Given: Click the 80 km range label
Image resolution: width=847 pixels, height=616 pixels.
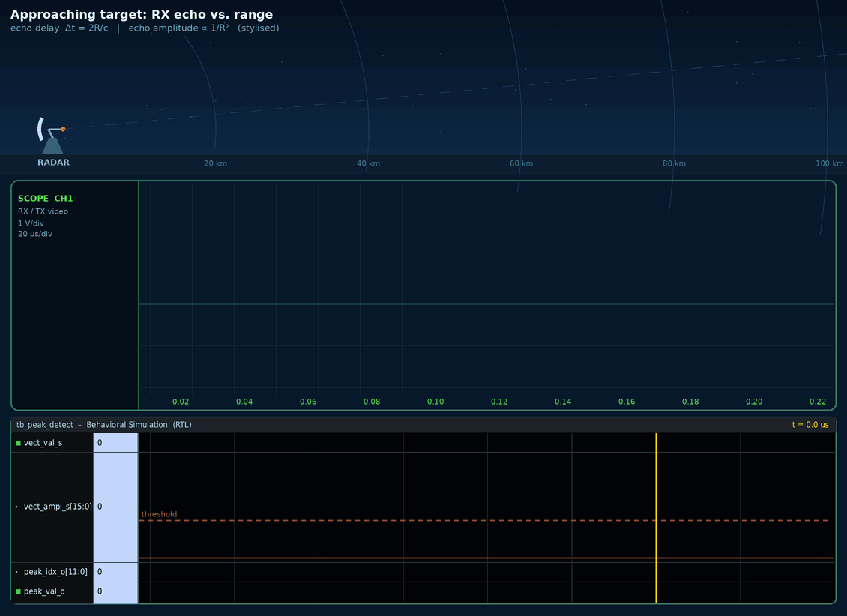Looking at the screenshot, I should pyautogui.click(x=674, y=163).
